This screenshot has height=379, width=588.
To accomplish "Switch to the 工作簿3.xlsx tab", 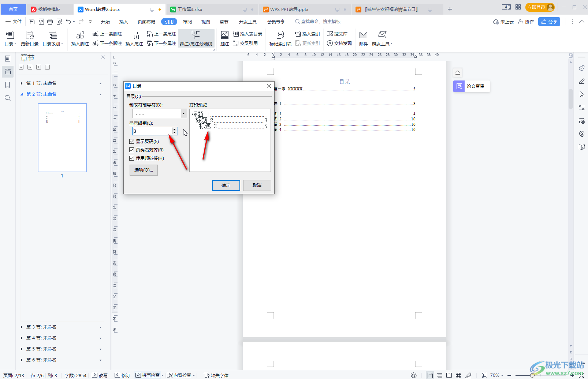I will tap(212, 10).
